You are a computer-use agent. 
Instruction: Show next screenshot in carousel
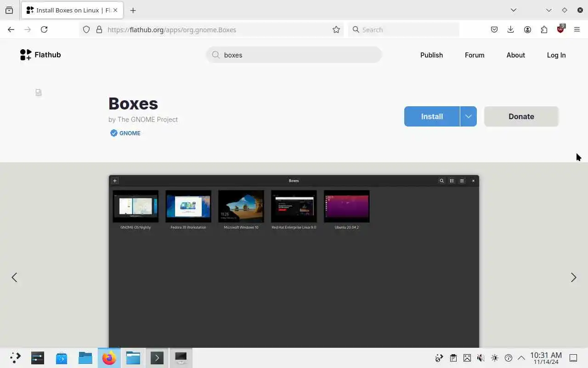[x=573, y=277]
